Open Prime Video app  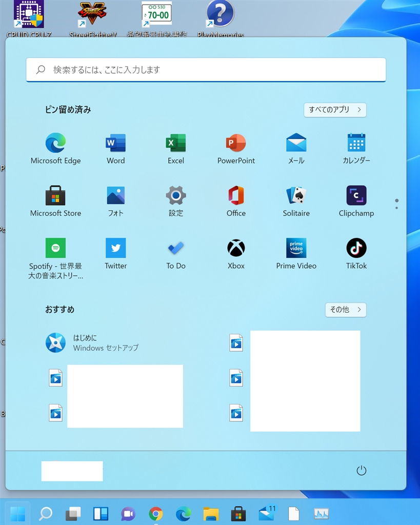296,254
